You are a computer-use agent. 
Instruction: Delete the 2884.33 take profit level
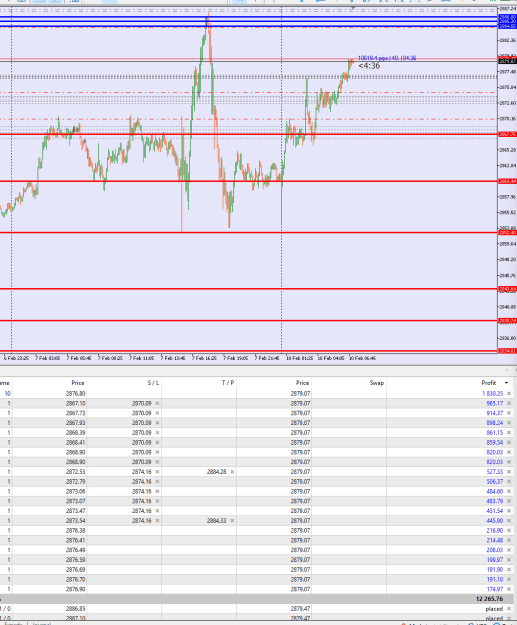point(232,521)
